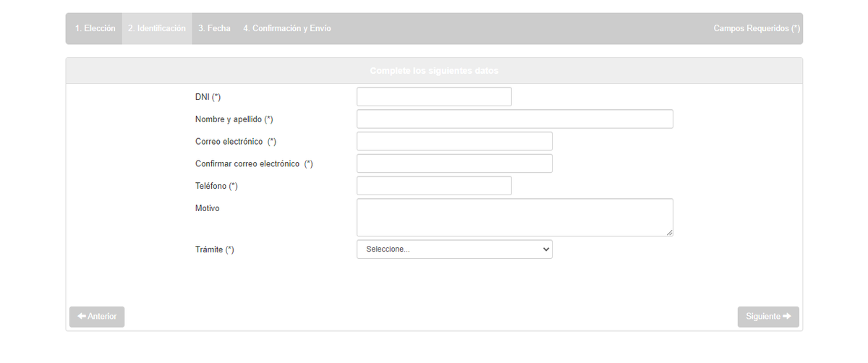868x363 pixels.
Task: Switch to the 3. Fecha tab
Action: click(x=214, y=28)
